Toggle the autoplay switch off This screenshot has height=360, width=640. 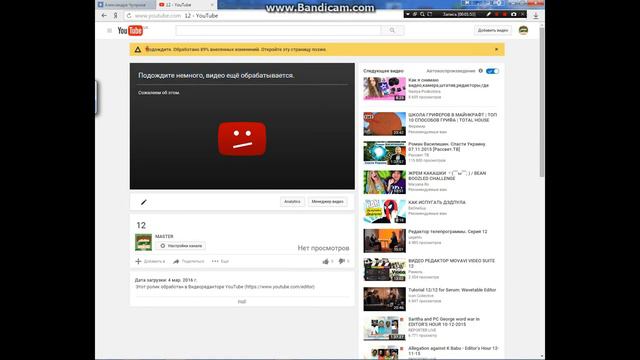(x=493, y=71)
